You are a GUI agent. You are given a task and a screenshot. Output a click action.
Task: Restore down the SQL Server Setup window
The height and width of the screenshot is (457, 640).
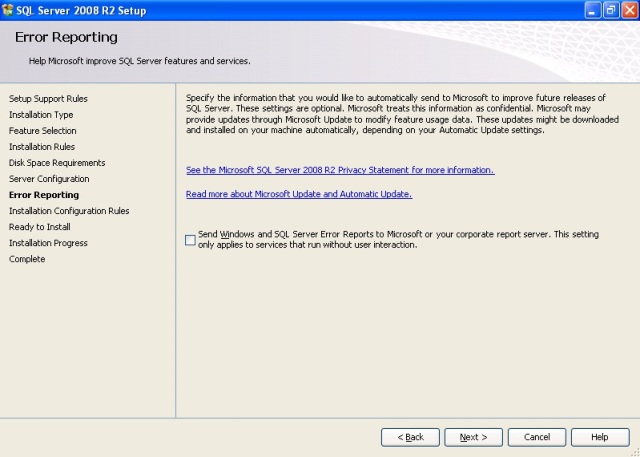click(x=611, y=10)
